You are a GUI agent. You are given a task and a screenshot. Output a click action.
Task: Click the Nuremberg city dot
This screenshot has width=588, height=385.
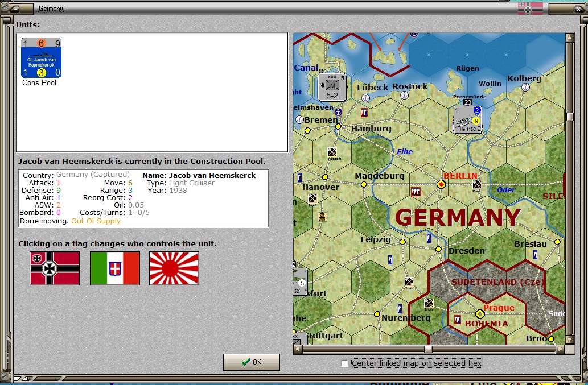[x=377, y=314]
